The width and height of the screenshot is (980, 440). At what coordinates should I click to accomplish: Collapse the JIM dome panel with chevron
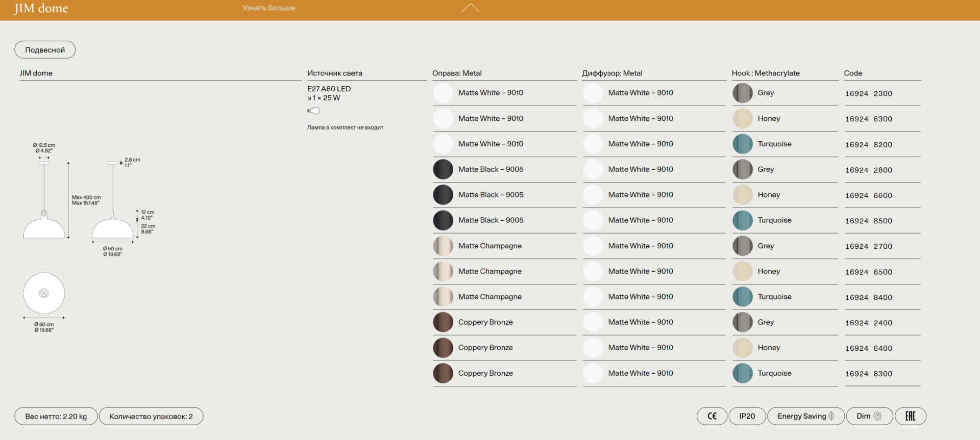pos(470,8)
